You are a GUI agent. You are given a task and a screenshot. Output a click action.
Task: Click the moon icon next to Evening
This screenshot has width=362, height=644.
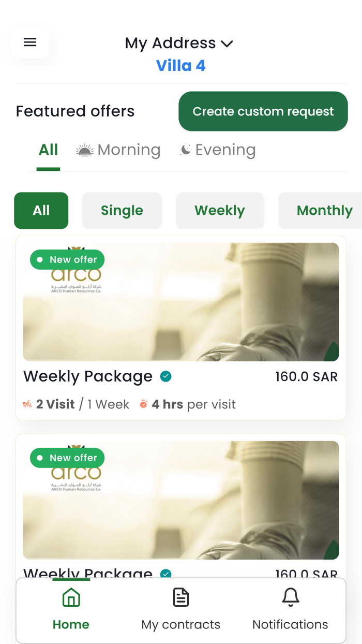[x=186, y=149]
